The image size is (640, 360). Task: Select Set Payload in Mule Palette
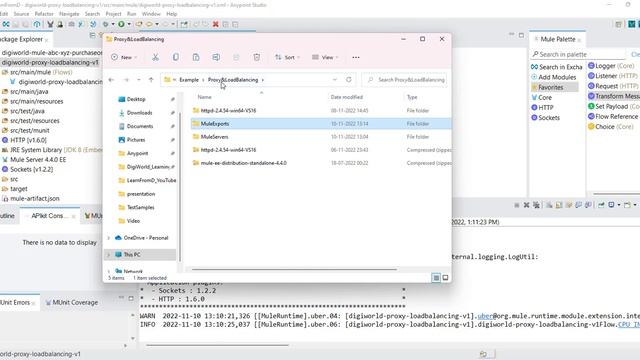pos(613,106)
